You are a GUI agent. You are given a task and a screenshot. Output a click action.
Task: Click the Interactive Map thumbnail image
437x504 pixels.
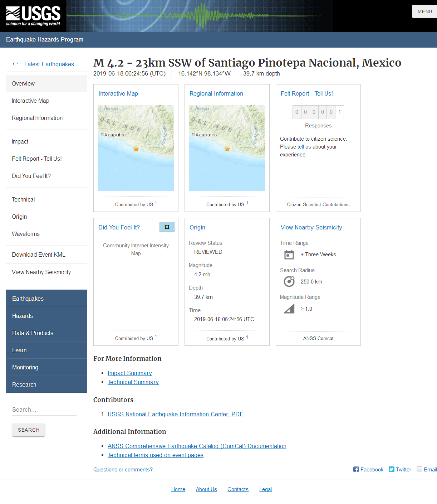click(136, 148)
